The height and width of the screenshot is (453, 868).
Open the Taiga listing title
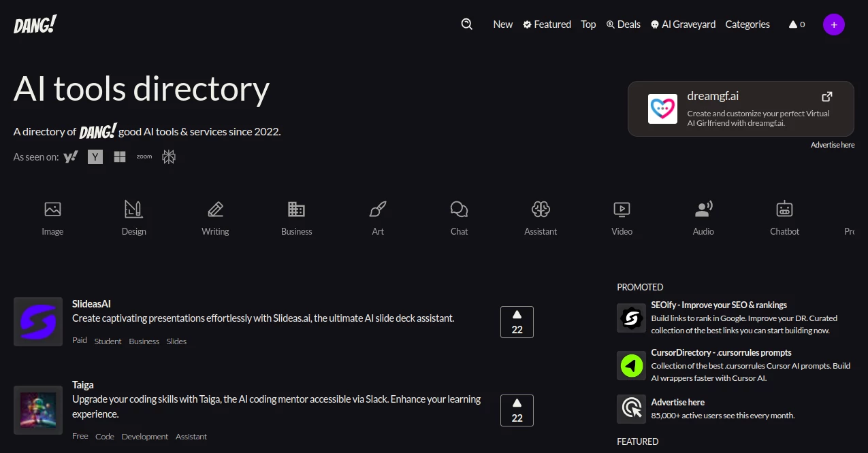pos(83,385)
